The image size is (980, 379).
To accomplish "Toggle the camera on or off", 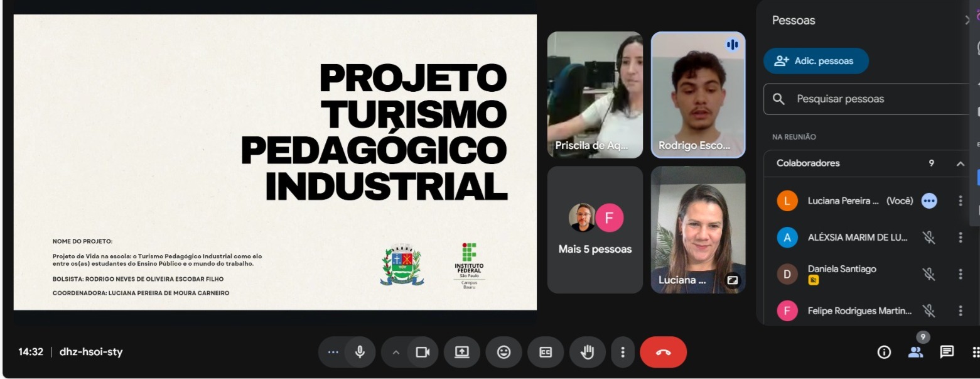I will click(x=423, y=352).
